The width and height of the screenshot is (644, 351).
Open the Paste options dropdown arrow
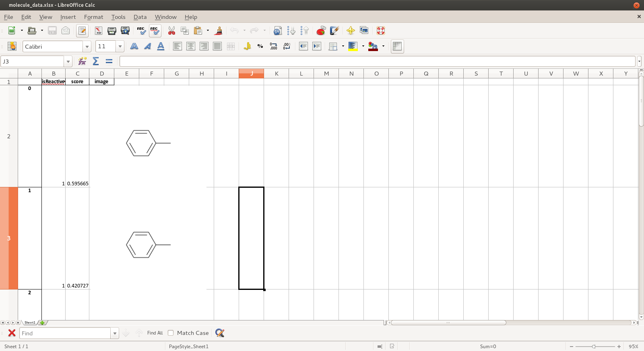208,31
